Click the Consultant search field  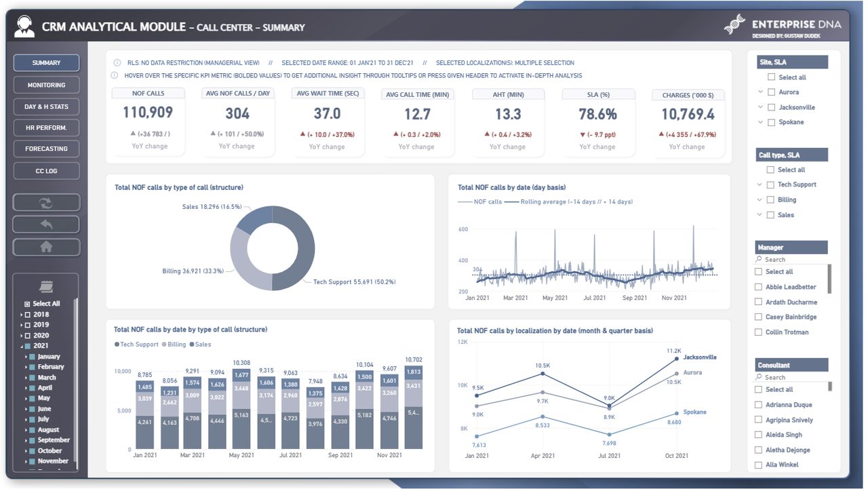[791, 378]
